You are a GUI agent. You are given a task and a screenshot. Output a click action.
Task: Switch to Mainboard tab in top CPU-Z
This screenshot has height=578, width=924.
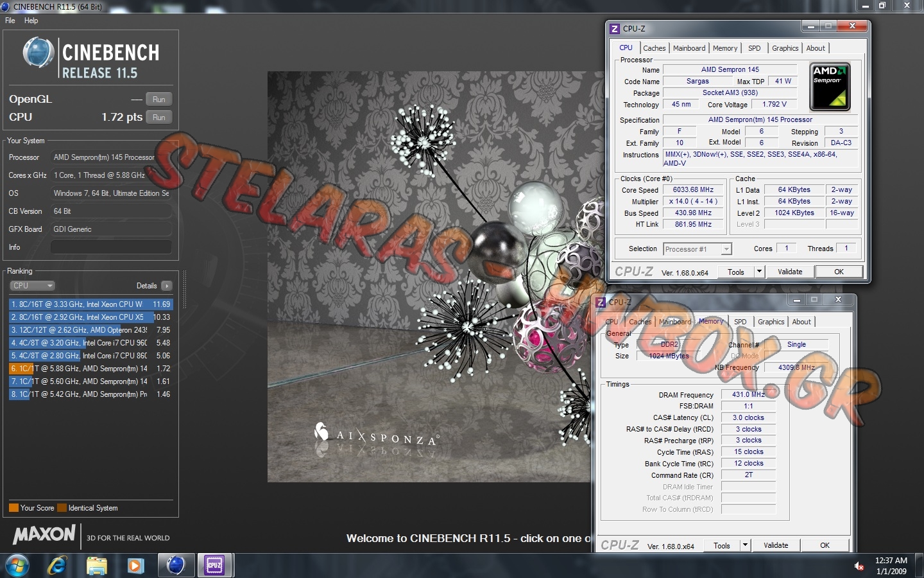point(689,48)
